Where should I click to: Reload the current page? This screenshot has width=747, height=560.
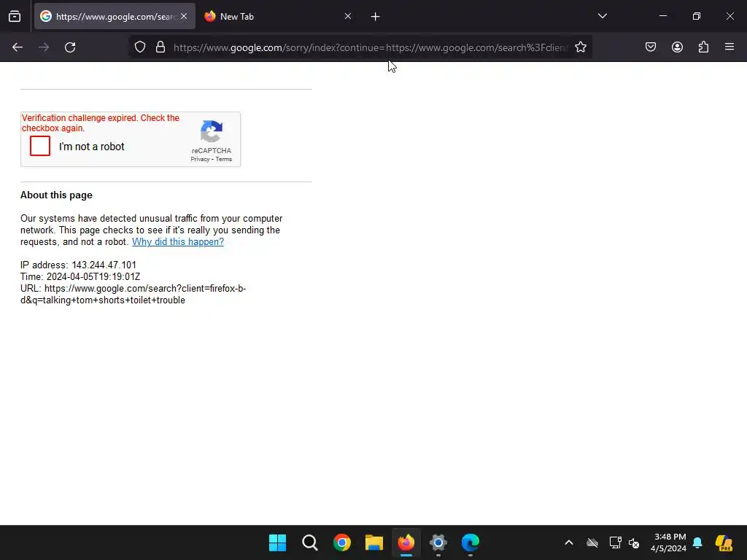pos(70,47)
